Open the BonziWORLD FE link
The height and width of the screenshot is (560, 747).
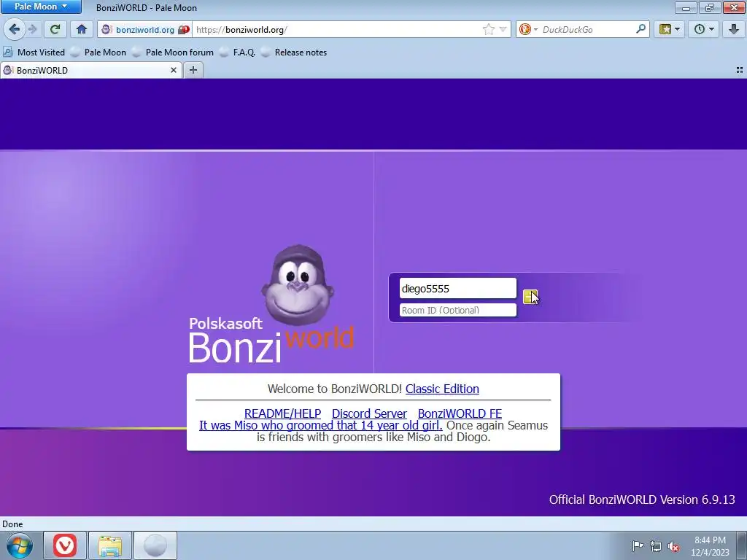click(460, 413)
